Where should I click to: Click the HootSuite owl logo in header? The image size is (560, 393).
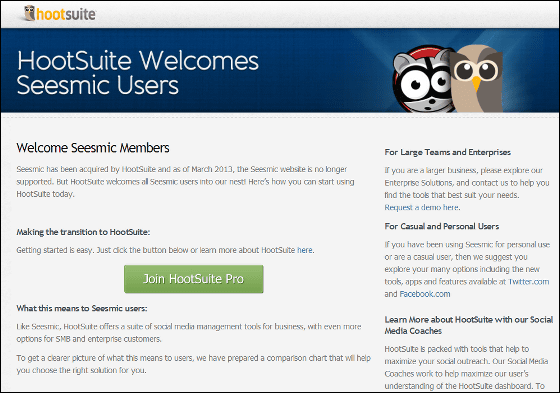pyautogui.click(x=59, y=14)
